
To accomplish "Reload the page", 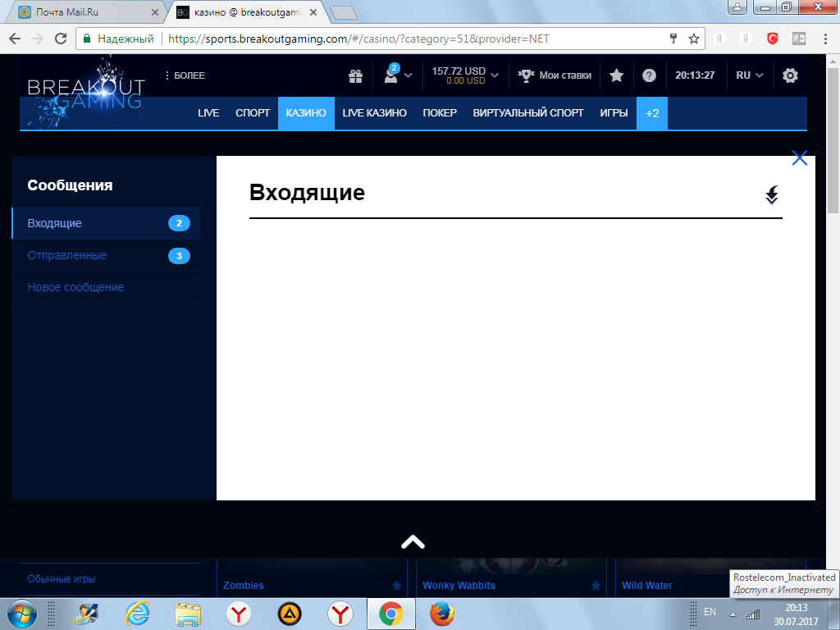I will pyautogui.click(x=61, y=39).
